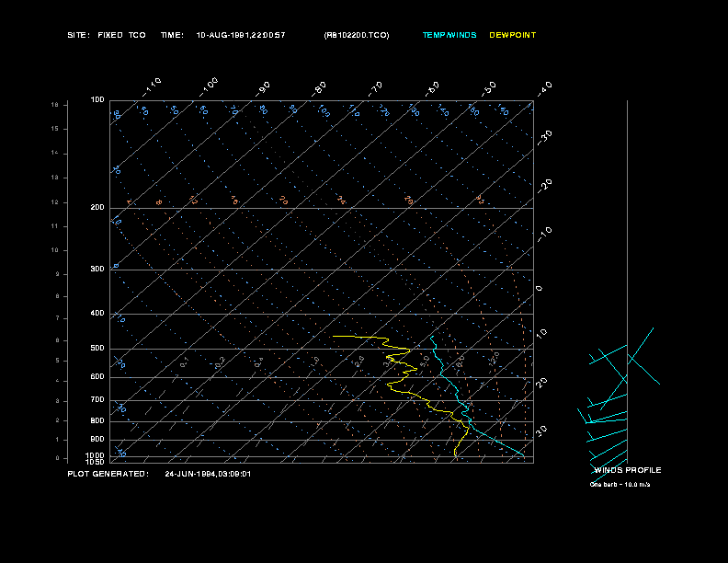This screenshot has height=563, width=728.
Task: Click the PLOT GENERATED: label
Action: [108, 474]
